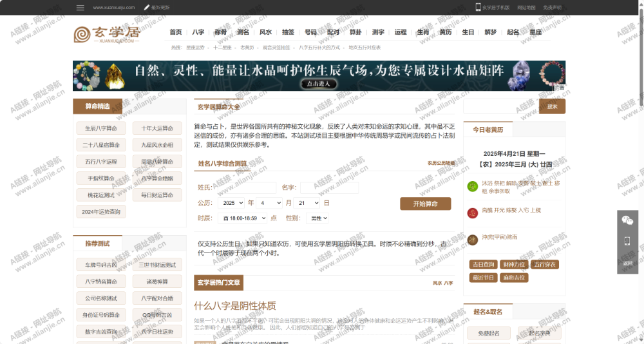Viewport: 644px width, 344px height.
Task: Open the hamburger menu icon in top bar
Action: pyautogui.click(x=80, y=7)
